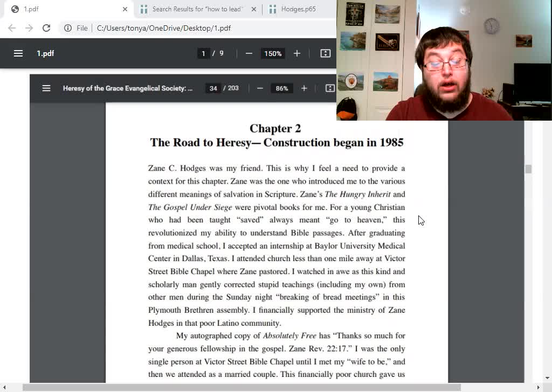The height and width of the screenshot is (392, 552).
Task: Switch to Search Results for how to lead tab
Action: [x=197, y=9]
